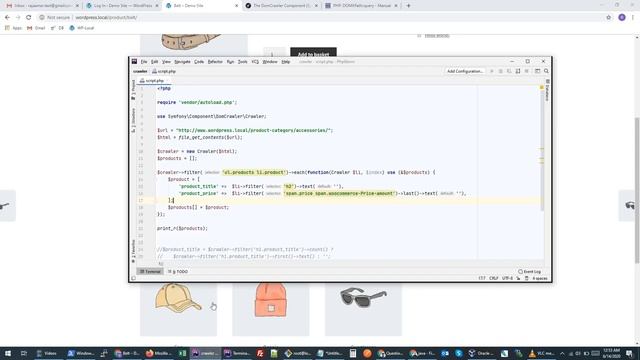
Task: Click the CRLF line separator status item
Action: [x=493, y=278]
